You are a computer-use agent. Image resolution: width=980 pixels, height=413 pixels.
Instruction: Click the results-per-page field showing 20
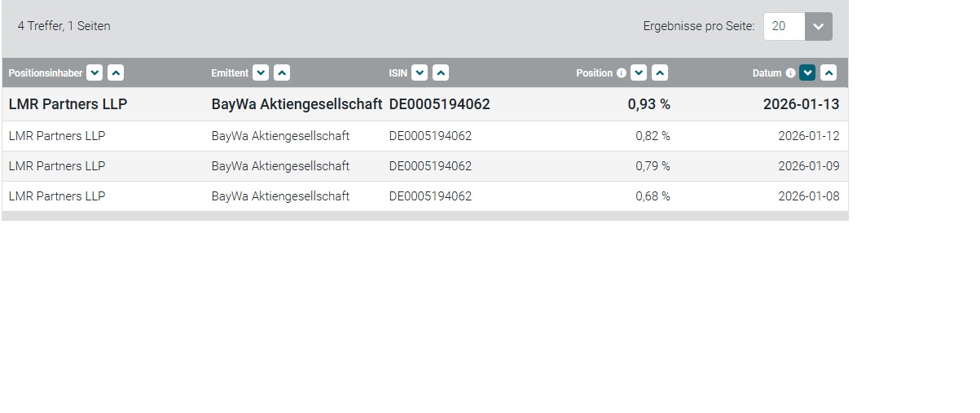784,26
